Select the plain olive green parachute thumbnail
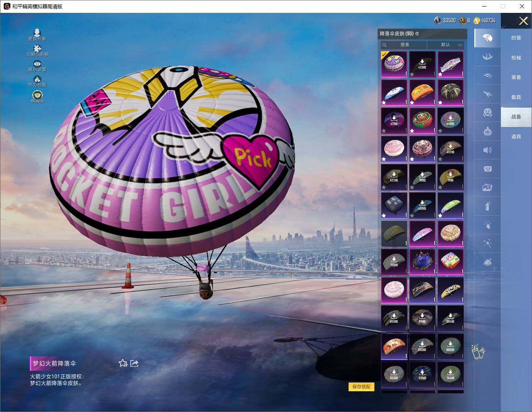Screen dimensions: 532x412 coord(394,233)
